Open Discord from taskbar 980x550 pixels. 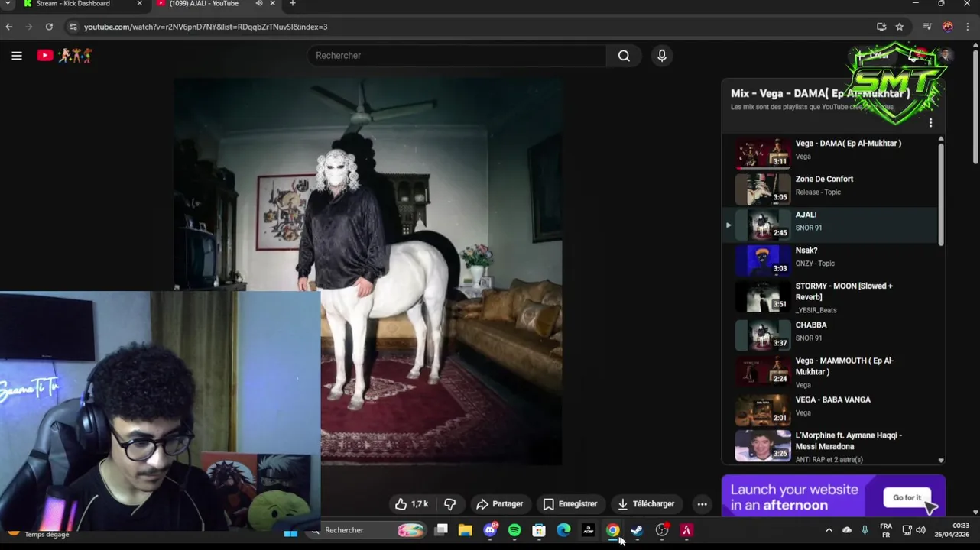point(490,531)
